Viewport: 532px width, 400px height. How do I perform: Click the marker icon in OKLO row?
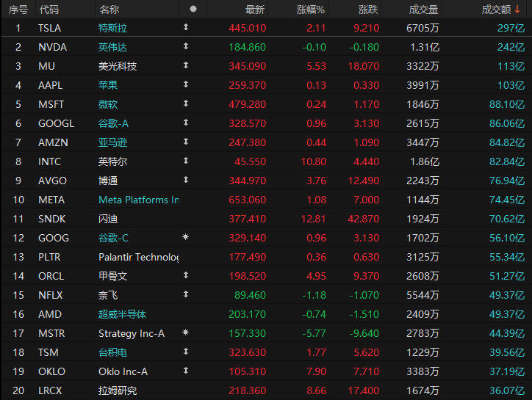(186, 371)
